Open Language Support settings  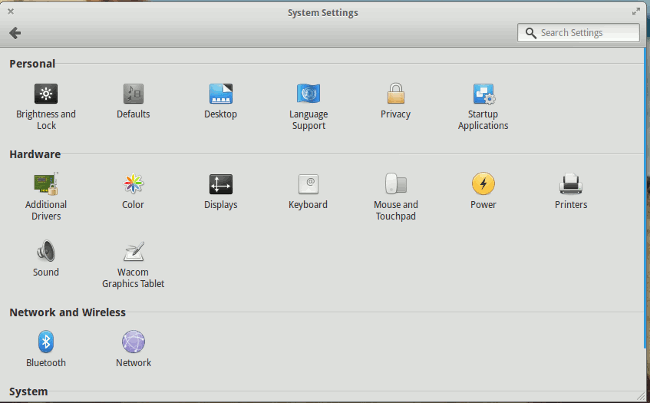(x=308, y=95)
